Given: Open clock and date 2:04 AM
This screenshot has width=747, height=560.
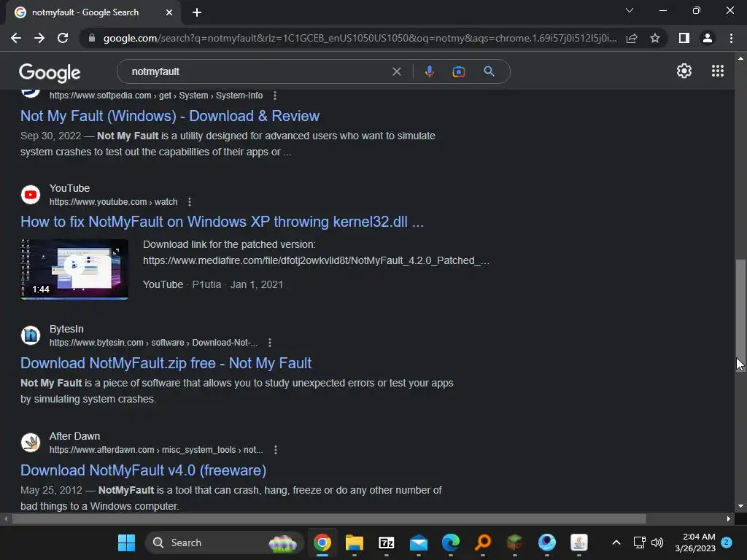Looking at the screenshot, I should click(x=695, y=542).
